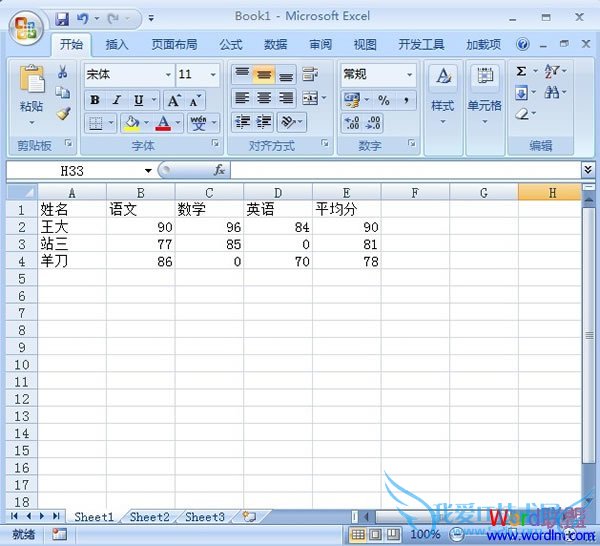Image resolution: width=600 pixels, height=546 pixels.
Task: Switch to Sheet2 worksheet
Action: (x=149, y=517)
